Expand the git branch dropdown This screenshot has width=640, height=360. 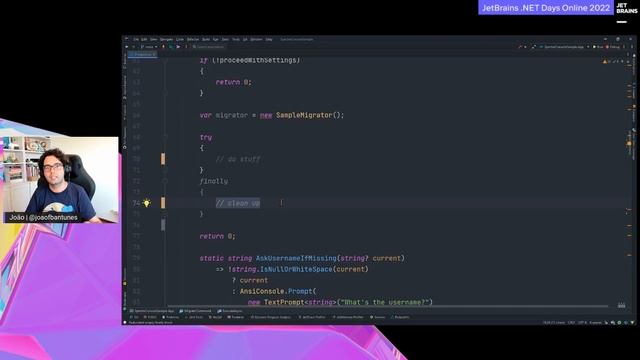tap(149, 47)
